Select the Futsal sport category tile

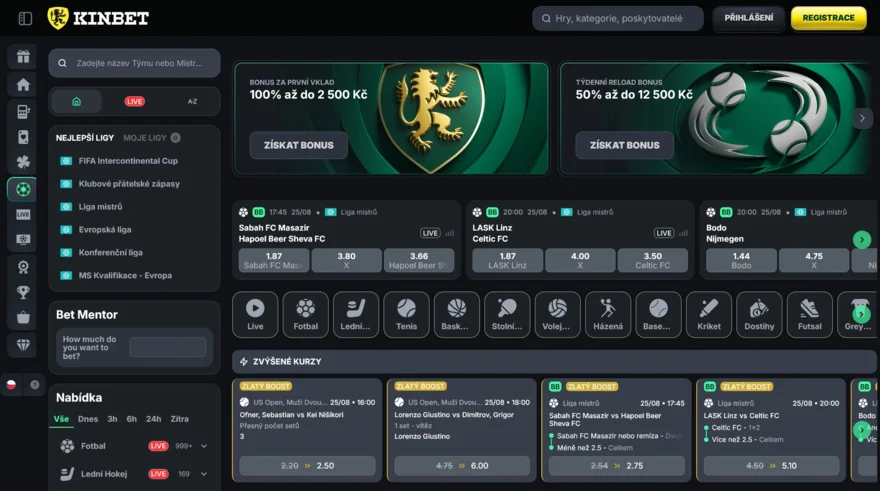(809, 314)
